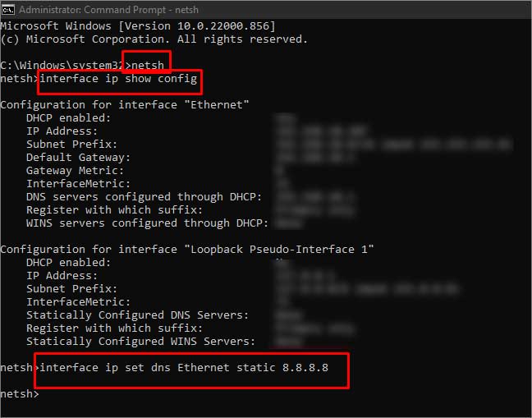Click the Microsoft Corporation copyright line
Viewport: 532px width, 418px height.
(x=154, y=39)
